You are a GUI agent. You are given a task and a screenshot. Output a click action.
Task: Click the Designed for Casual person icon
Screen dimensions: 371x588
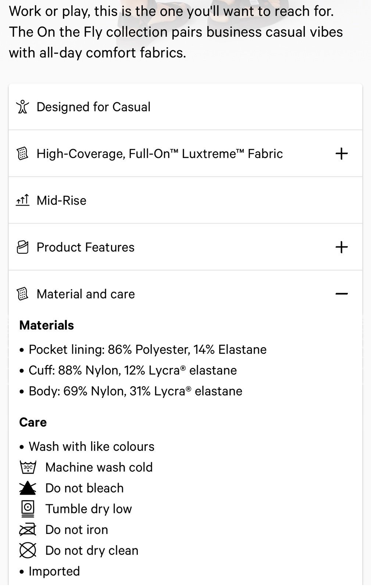(x=22, y=107)
